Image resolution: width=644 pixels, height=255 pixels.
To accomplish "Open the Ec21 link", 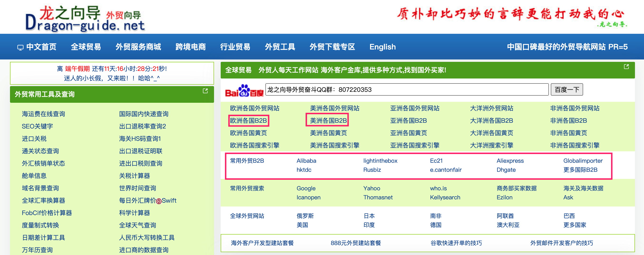I will tap(436, 161).
